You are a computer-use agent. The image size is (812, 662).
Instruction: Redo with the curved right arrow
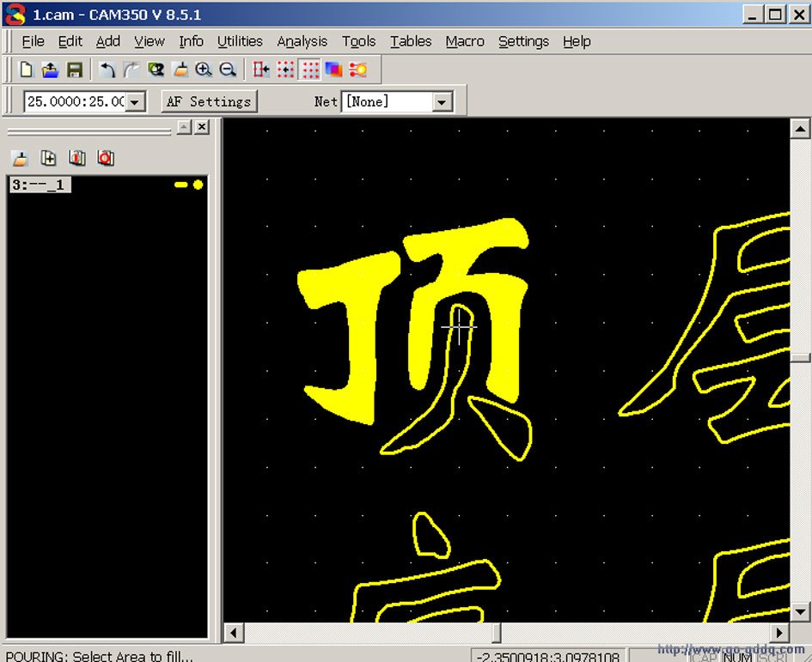pyautogui.click(x=131, y=70)
